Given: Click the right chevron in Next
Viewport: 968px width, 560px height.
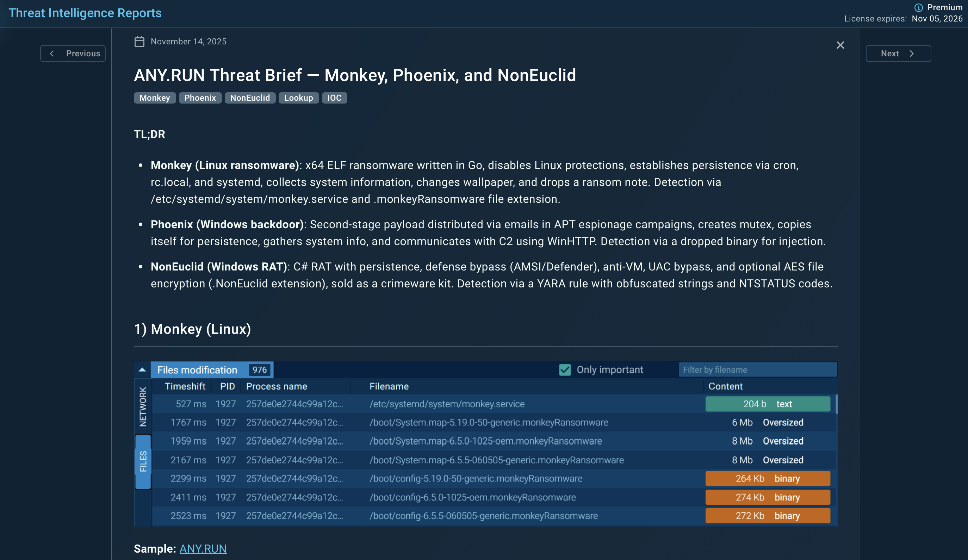Looking at the screenshot, I should click(x=912, y=54).
